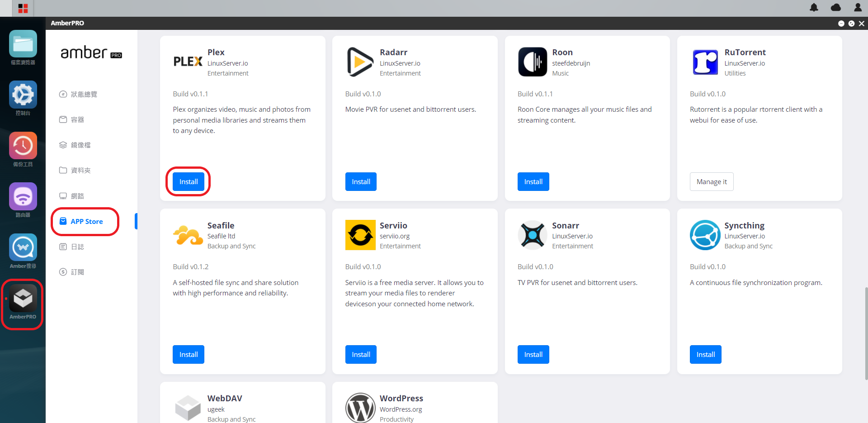The width and height of the screenshot is (868, 423).
Task: Click the WordPress app logo
Action: [x=360, y=408]
